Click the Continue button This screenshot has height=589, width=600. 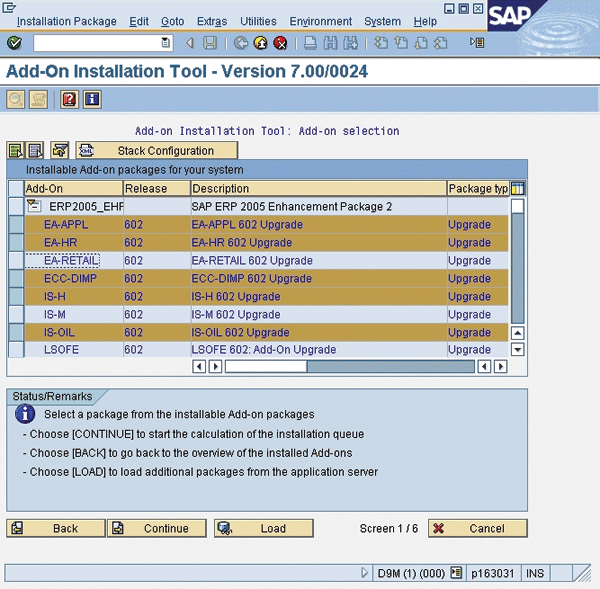click(x=157, y=528)
